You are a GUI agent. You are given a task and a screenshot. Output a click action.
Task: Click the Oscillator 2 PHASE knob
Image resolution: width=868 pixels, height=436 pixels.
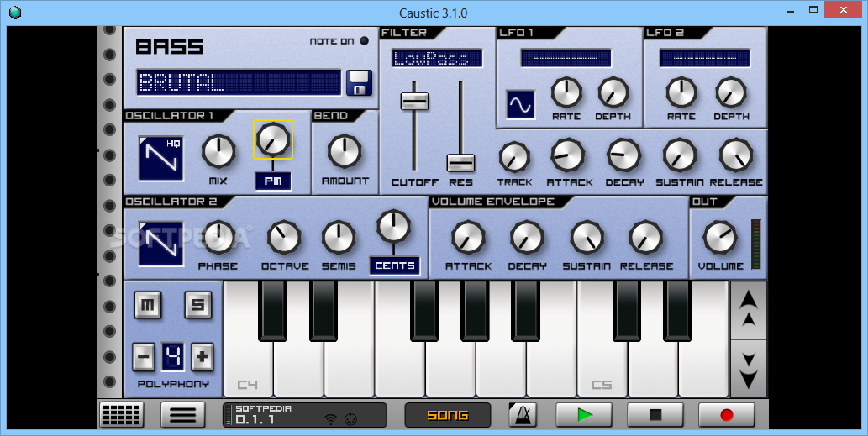point(218,238)
